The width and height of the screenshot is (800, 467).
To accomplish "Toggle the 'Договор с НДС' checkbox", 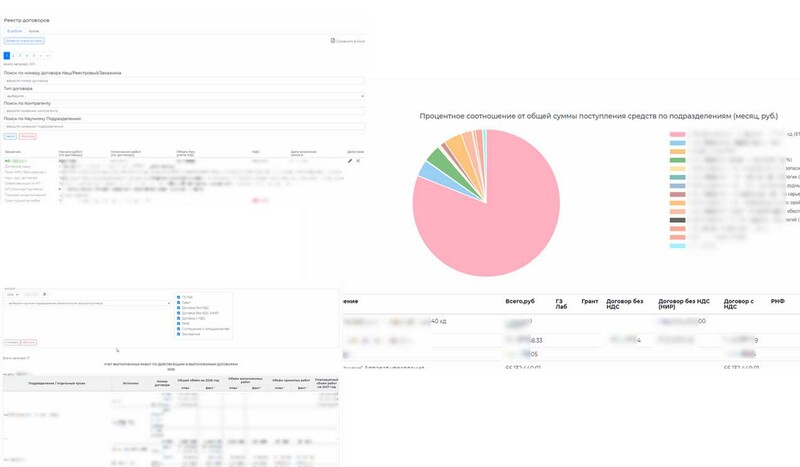I will point(179,318).
